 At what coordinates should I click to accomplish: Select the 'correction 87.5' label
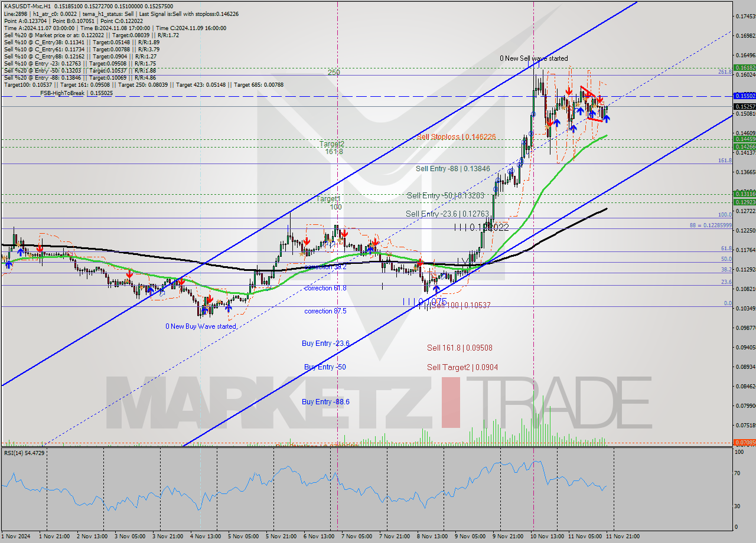tap(325, 311)
